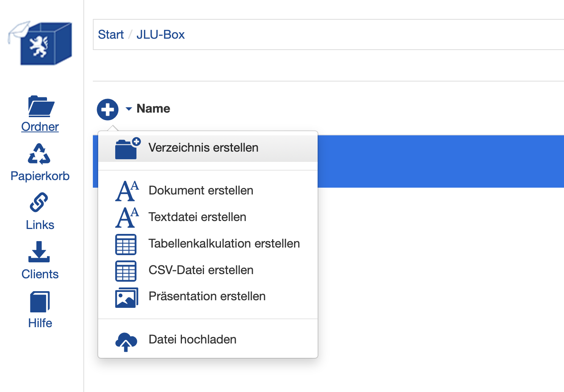Select Textdatei erstellen option
Screen dimensions: 564x392
point(197,217)
